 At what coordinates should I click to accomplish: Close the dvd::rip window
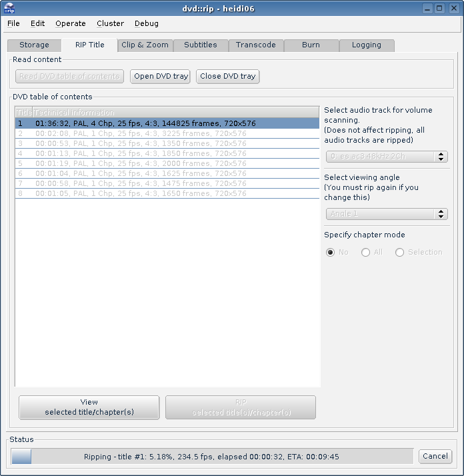click(454, 8)
